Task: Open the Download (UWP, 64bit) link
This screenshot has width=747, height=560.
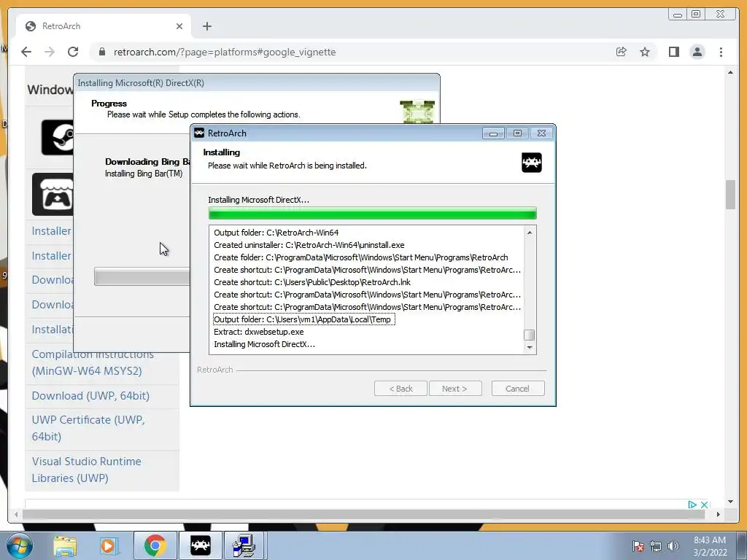Action: pyautogui.click(x=90, y=396)
